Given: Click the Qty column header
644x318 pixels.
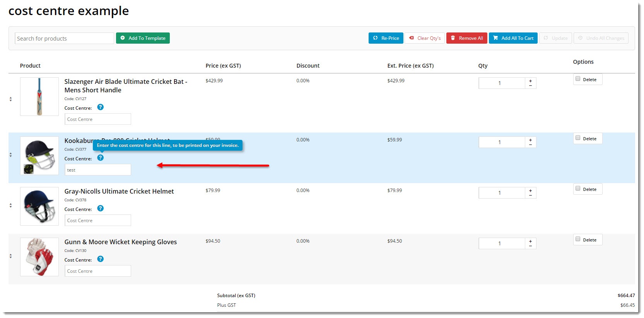Looking at the screenshot, I should tap(483, 66).
